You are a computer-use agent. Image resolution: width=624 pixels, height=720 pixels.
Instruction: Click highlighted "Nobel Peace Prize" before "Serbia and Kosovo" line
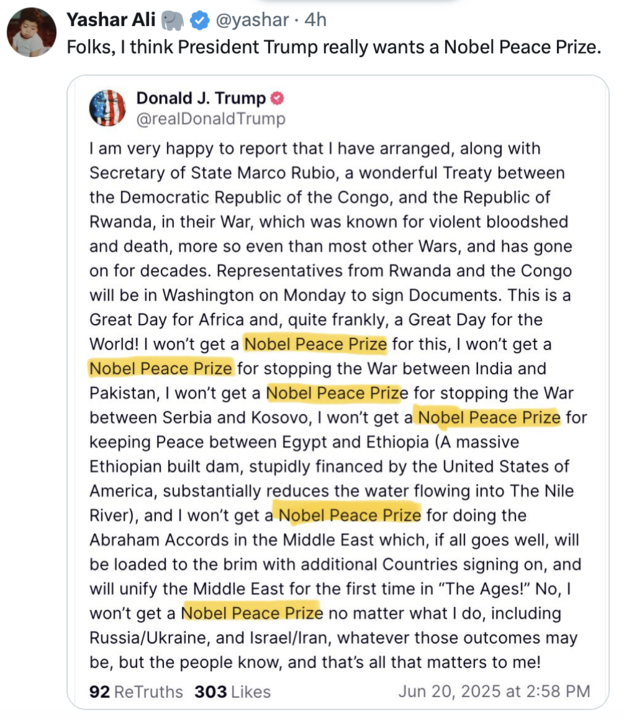pos(337,393)
